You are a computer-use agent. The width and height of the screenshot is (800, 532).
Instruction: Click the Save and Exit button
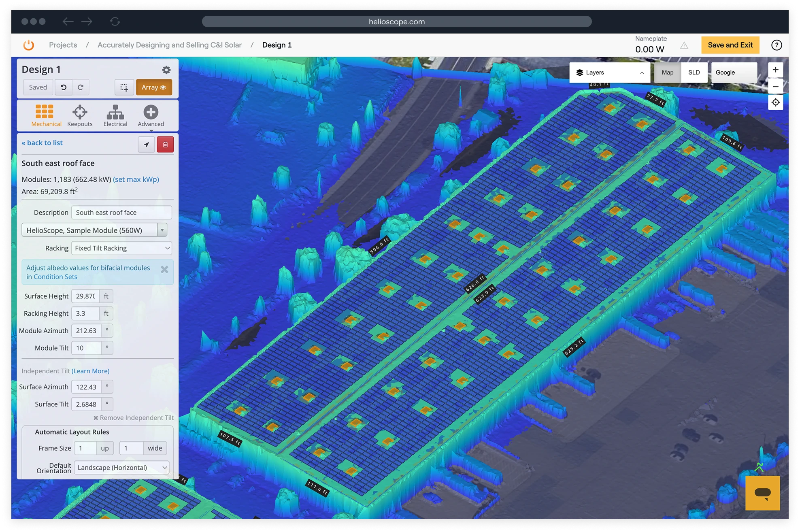pyautogui.click(x=730, y=45)
